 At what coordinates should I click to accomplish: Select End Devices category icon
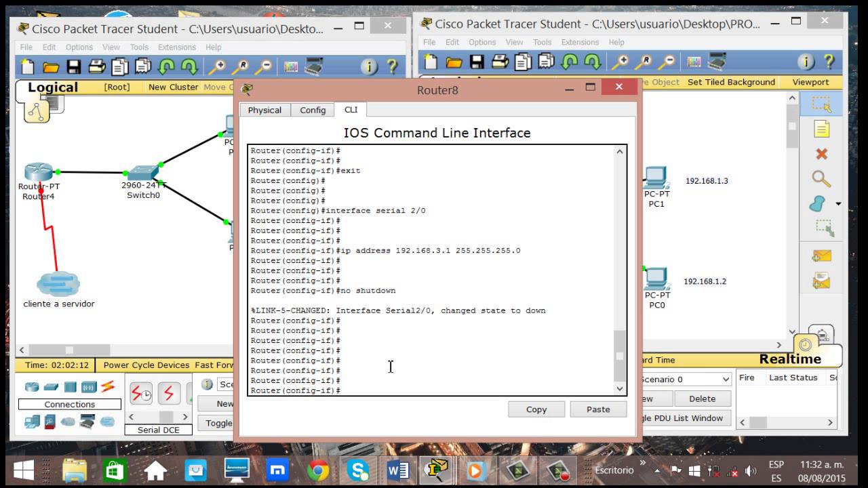click(32, 422)
